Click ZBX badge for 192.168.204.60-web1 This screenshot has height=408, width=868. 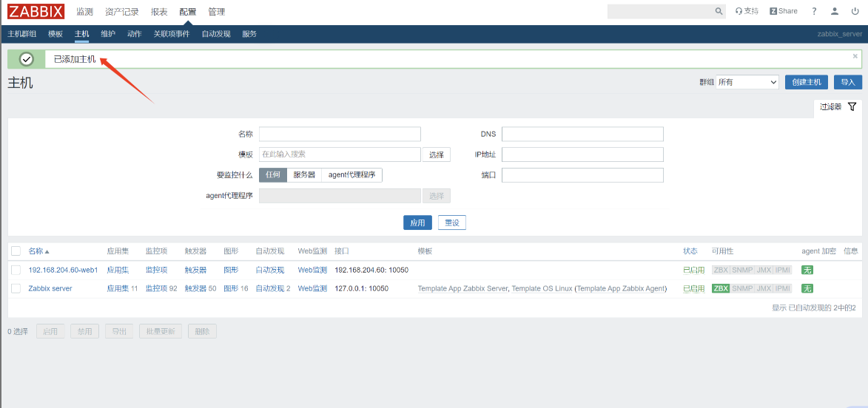click(721, 271)
